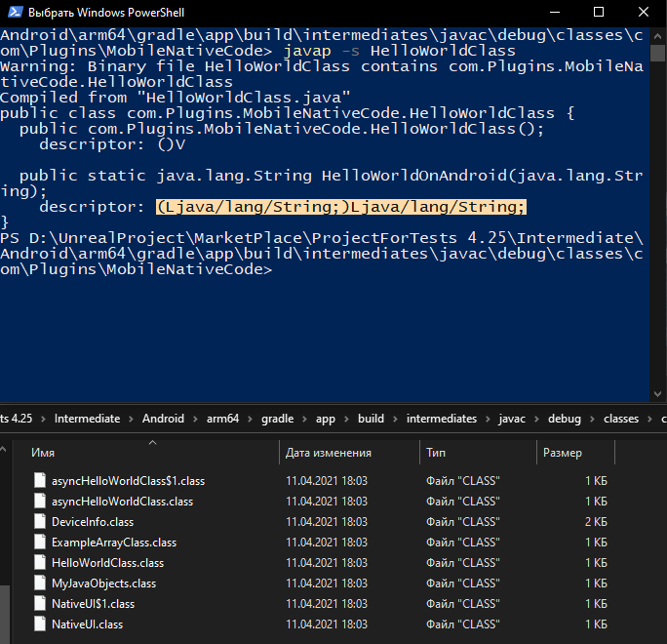Expand the chevron after 'debug' breadcrumb

pyautogui.click(x=592, y=420)
